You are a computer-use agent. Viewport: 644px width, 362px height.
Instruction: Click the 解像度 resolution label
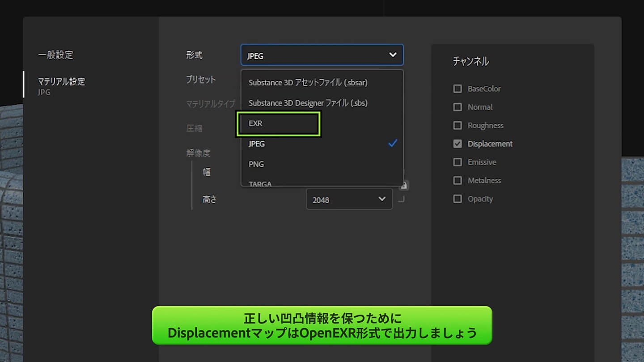pos(198,153)
